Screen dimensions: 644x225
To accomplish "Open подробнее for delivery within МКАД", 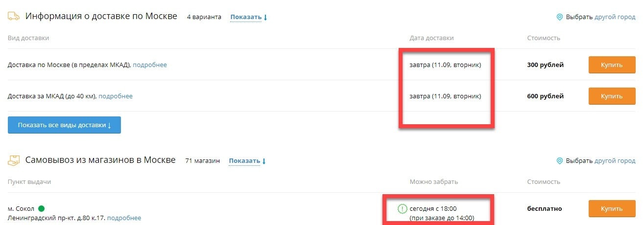I will click(150, 65).
